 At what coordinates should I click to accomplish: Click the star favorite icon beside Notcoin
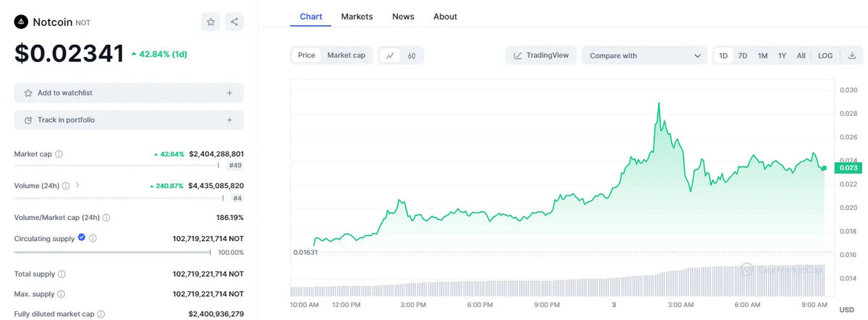[210, 22]
